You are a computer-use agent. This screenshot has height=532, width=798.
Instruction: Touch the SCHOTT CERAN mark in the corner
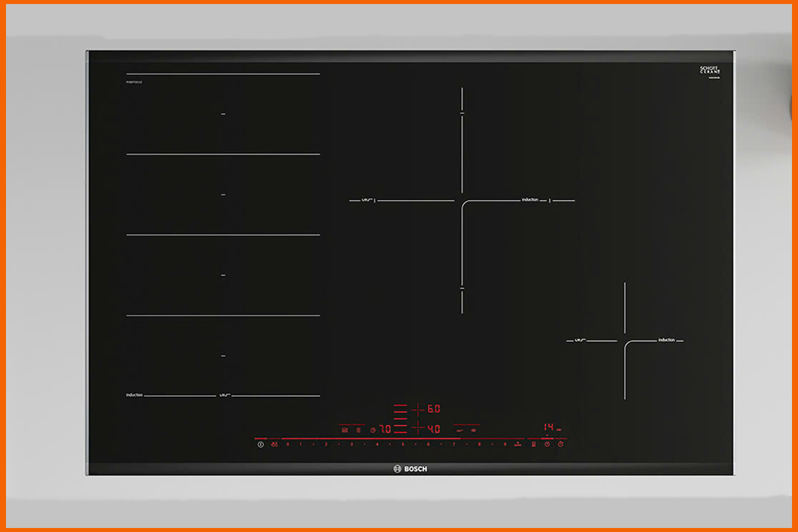pos(710,70)
